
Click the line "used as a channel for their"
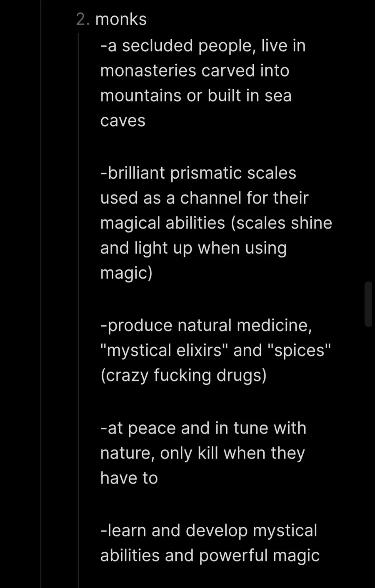(204, 198)
